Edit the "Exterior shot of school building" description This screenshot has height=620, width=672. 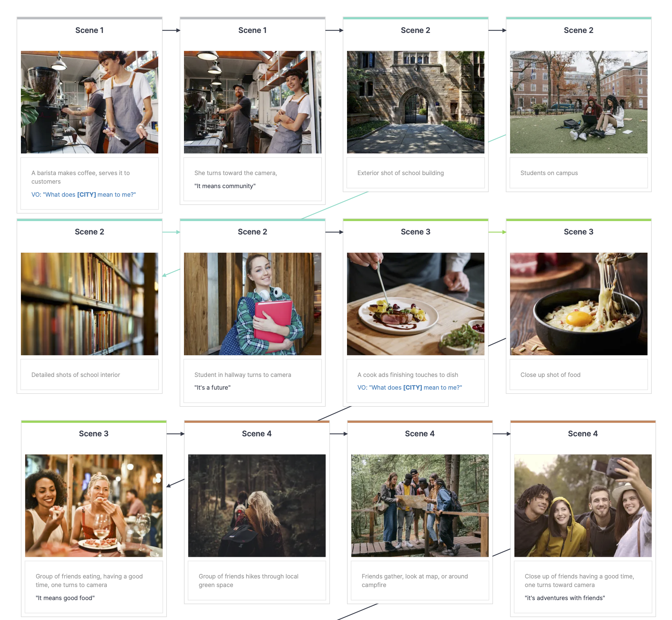[400, 173]
